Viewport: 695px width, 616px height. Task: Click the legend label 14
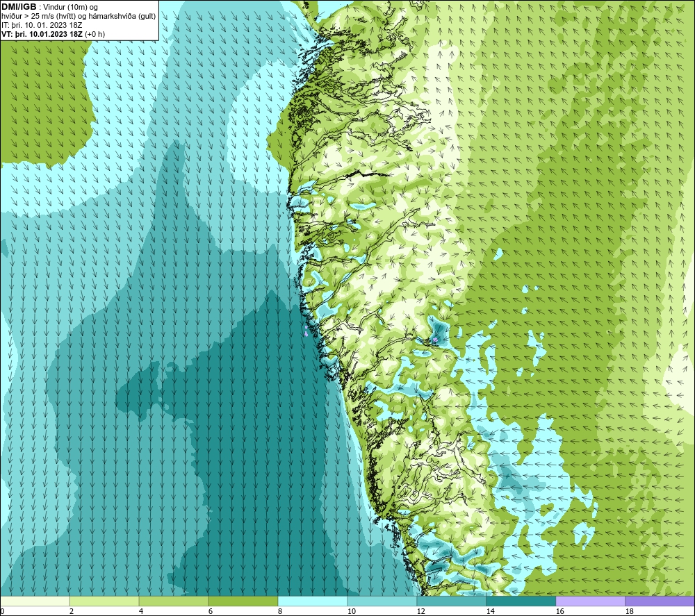[491, 611]
